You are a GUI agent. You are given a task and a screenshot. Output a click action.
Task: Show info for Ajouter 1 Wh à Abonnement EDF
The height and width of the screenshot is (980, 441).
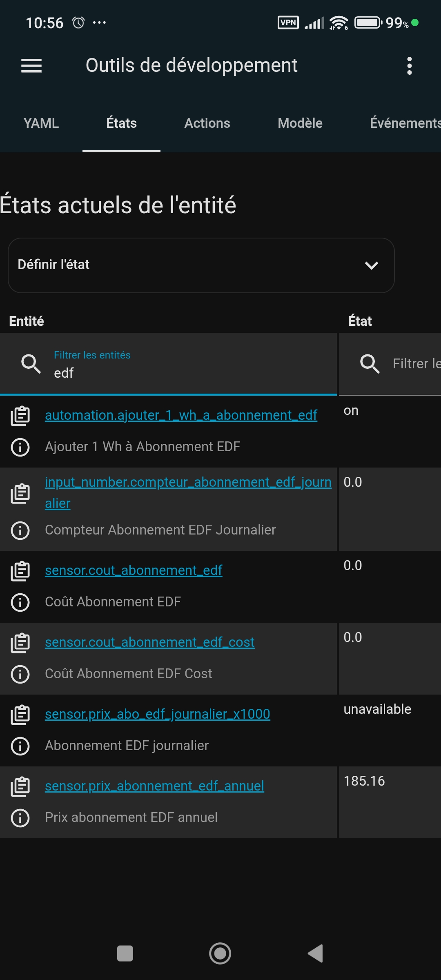20,447
